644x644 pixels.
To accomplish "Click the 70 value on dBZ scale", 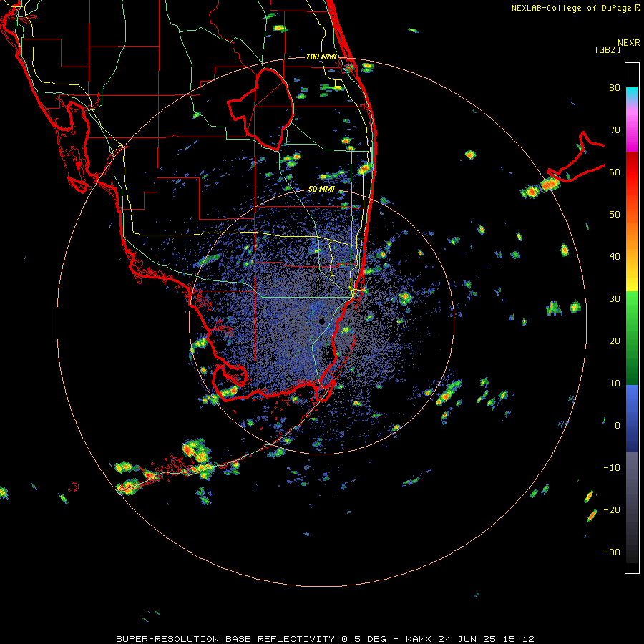I will click(615, 130).
